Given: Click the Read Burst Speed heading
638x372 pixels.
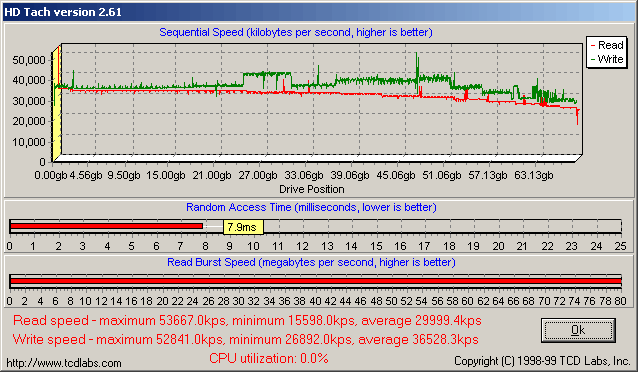Looking at the screenshot, I should click(311, 262).
